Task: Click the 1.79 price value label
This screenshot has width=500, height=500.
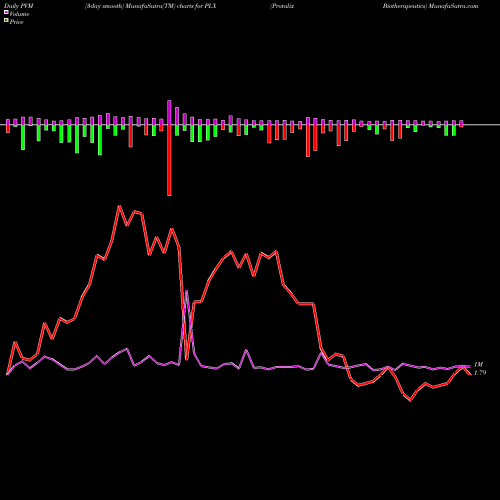Action: (x=480, y=373)
